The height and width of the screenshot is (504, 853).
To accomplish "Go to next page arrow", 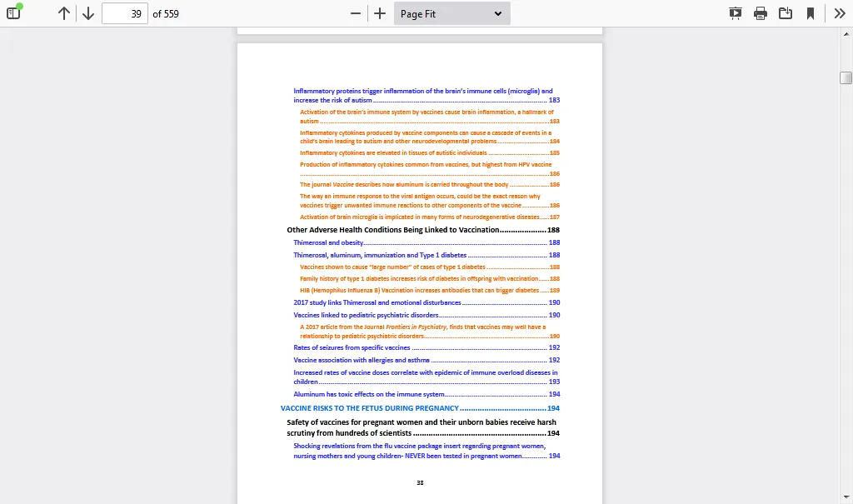I will click(x=88, y=13).
